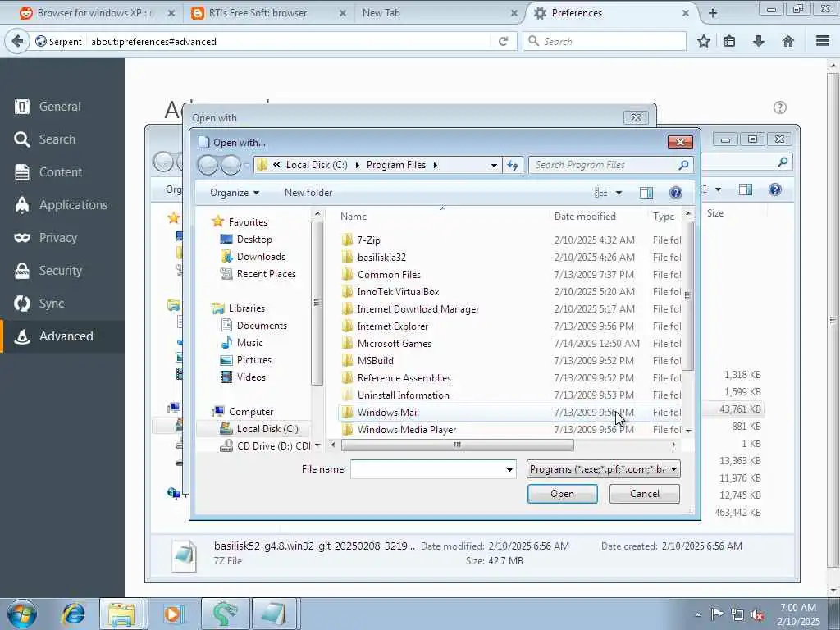Click the search magnifier in Program Files search
Image resolution: width=840 pixels, height=630 pixels.
[683, 165]
